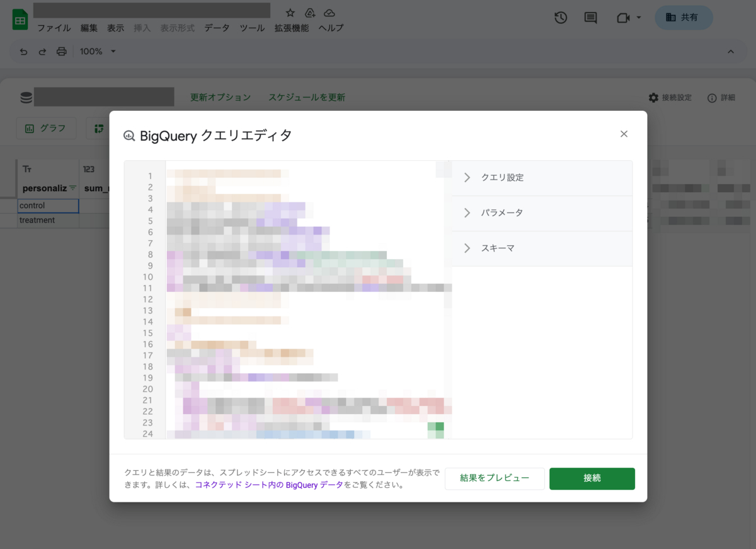The image size is (756, 549).
Task: Click the undo toolbar icon
Action: 24,52
